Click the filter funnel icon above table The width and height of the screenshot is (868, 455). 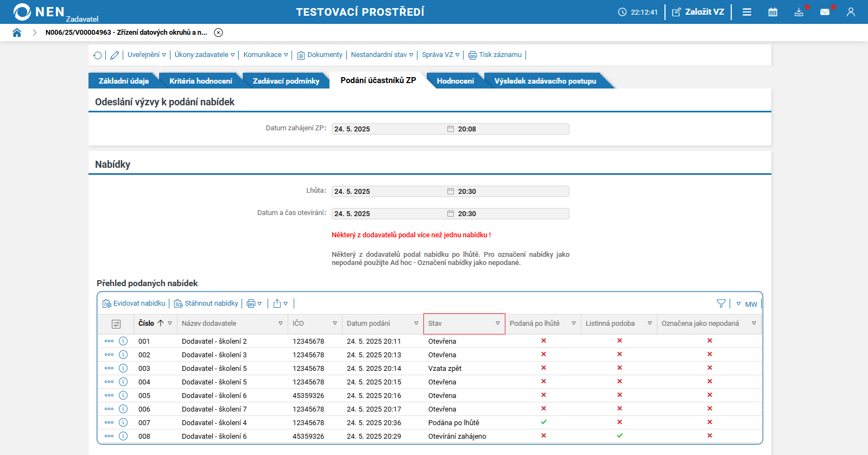[x=721, y=304]
